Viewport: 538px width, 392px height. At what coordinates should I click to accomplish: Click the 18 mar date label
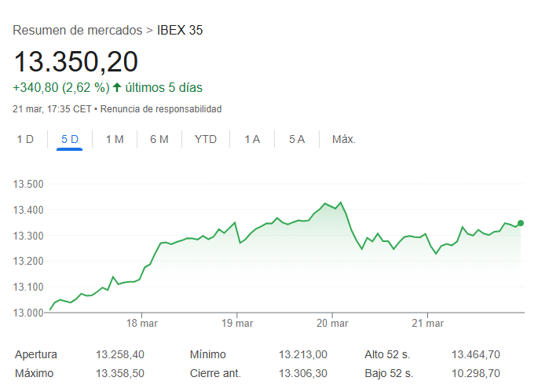click(143, 323)
